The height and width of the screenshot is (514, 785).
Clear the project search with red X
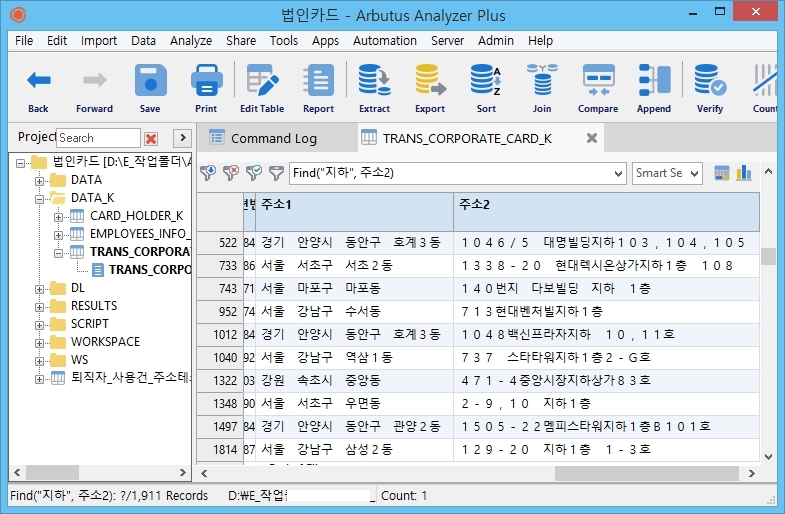(151, 138)
